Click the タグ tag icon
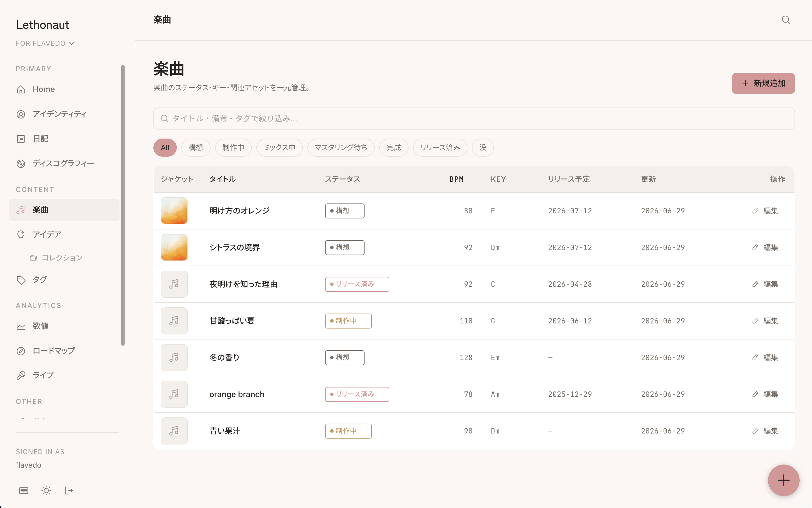Screen dimensions: 812x508 click(x=21, y=280)
